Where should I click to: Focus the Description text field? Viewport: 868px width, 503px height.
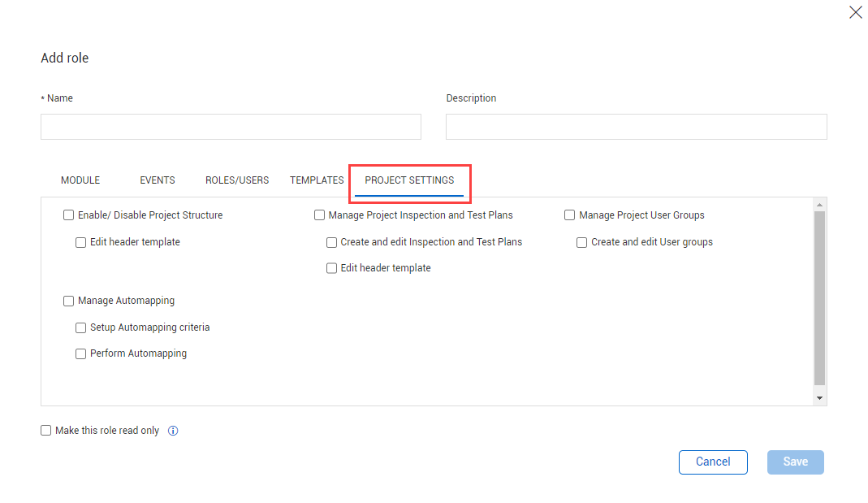coord(636,127)
